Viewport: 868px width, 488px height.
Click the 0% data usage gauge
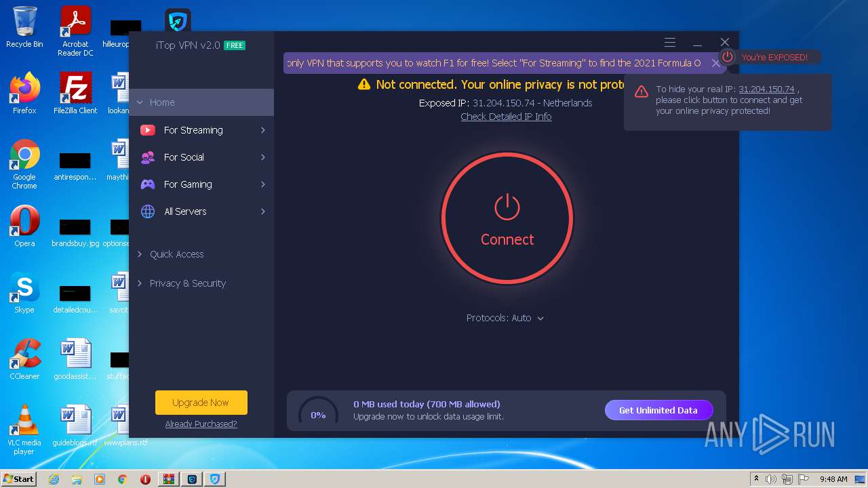tap(318, 414)
